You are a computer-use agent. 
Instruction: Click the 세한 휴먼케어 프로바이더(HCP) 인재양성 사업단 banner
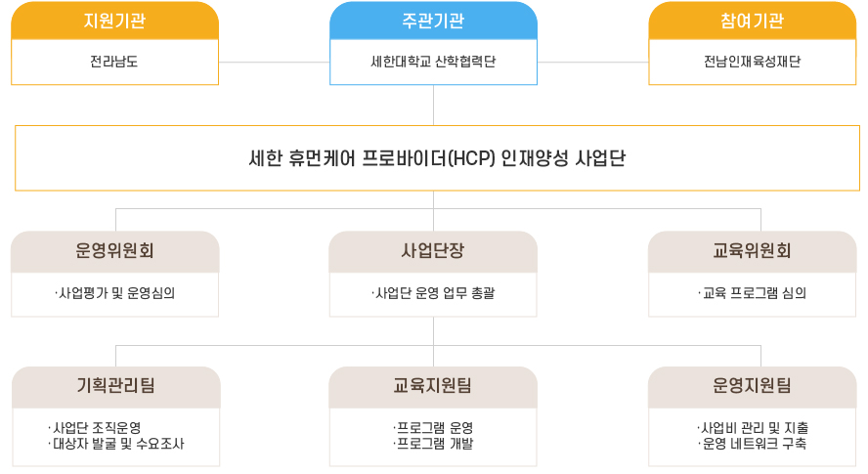(437, 158)
